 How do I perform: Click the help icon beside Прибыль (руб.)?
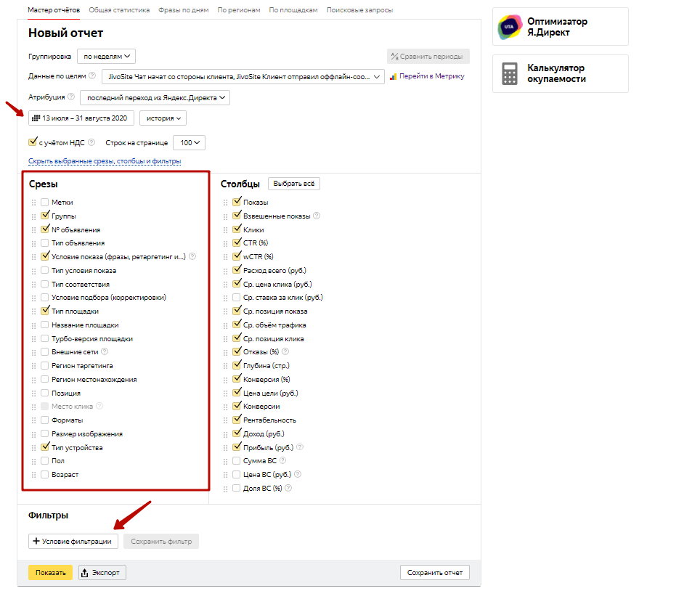click(x=300, y=447)
